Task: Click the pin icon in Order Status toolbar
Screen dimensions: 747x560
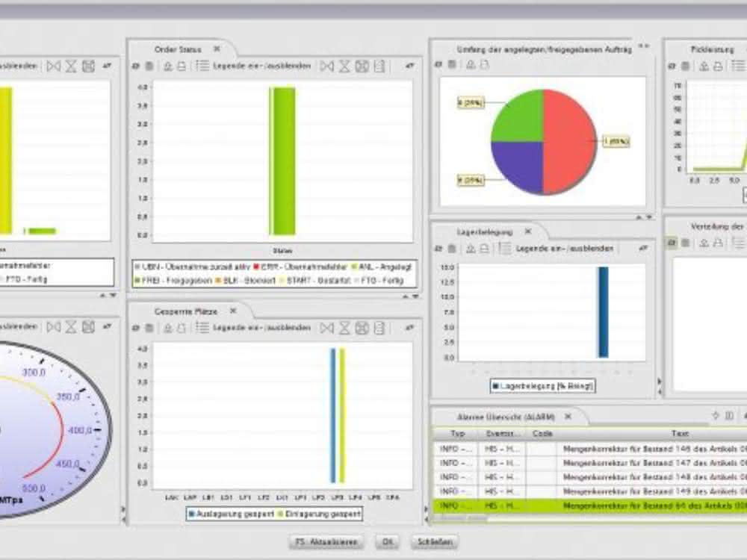Action: tap(409, 66)
